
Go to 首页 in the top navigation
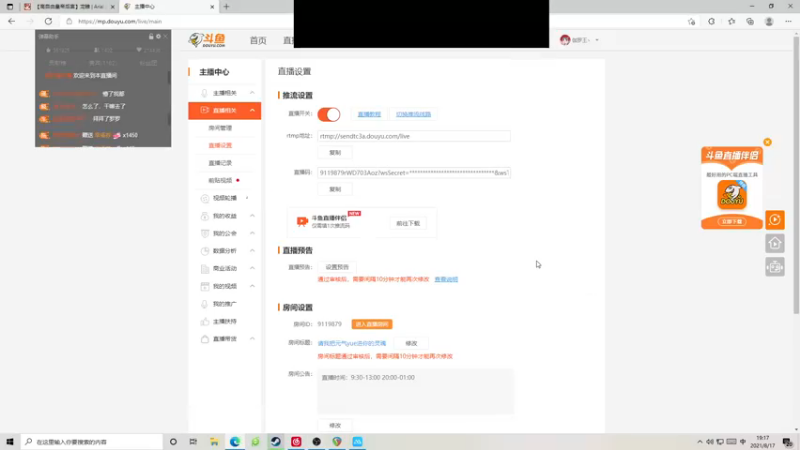[258, 40]
